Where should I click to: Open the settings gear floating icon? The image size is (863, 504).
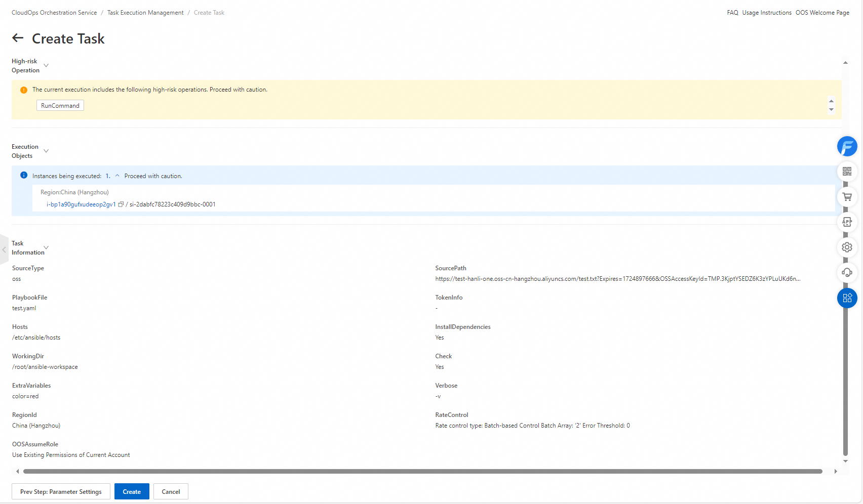[847, 247]
